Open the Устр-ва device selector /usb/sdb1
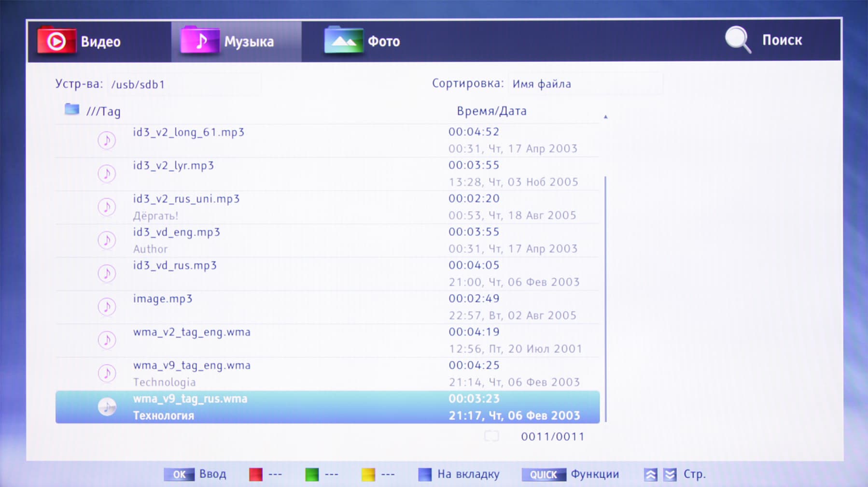This screenshot has width=868, height=487. point(184,84)
